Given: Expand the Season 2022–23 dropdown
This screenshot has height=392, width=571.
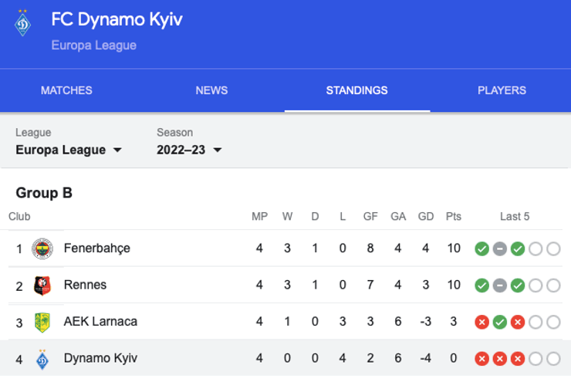Looking at the screenshot, I should pos(189,150).
